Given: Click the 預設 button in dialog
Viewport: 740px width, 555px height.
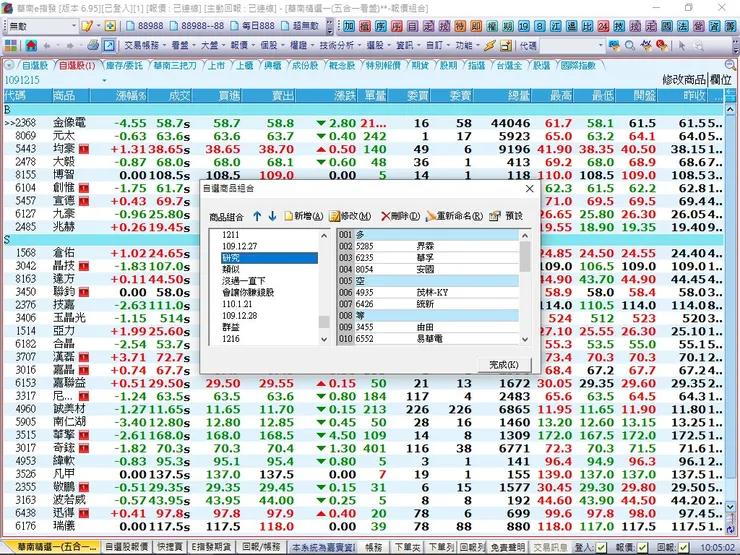Looking at the screenshot, I should pyautogui.click(x=506, y=216).
